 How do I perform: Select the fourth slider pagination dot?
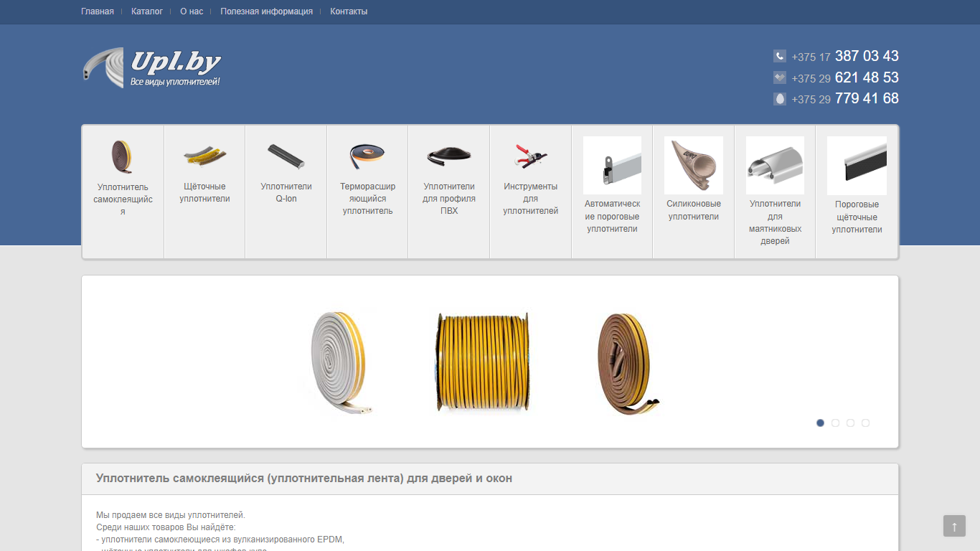point(865,423)
